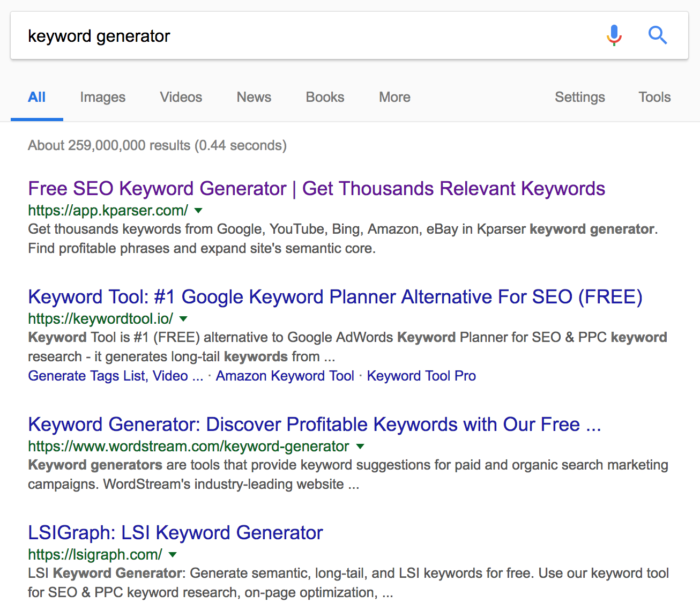Open Amazon Keyword Tool sitelink

click(285, 376)
